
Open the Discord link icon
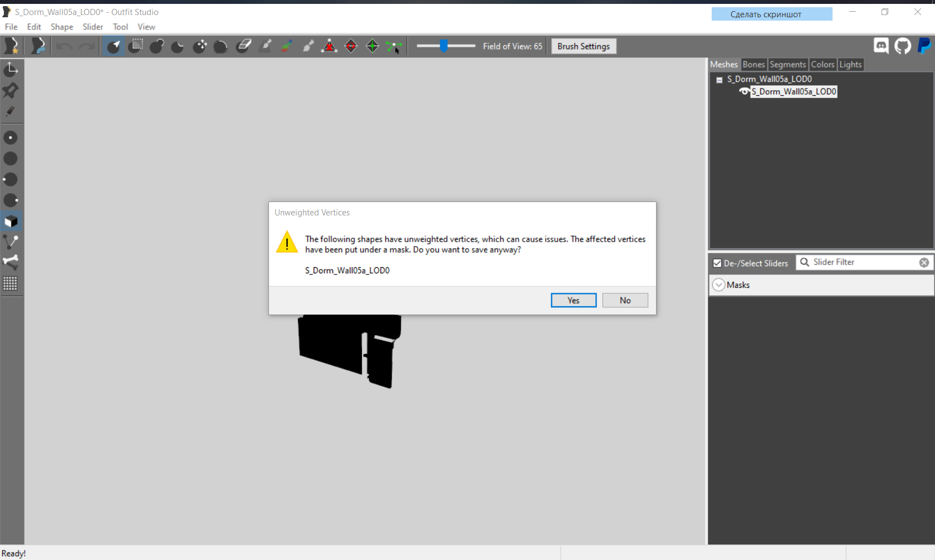pos(881,46)
